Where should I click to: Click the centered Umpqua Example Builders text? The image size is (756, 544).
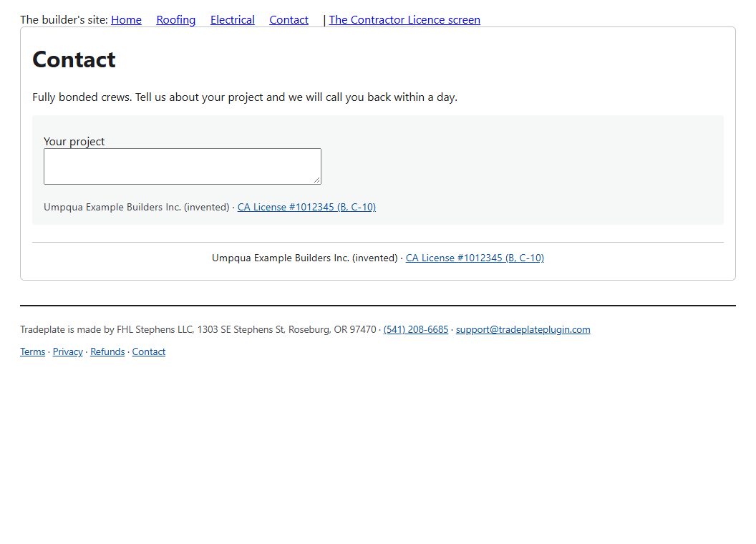click(x=305, y=258)
